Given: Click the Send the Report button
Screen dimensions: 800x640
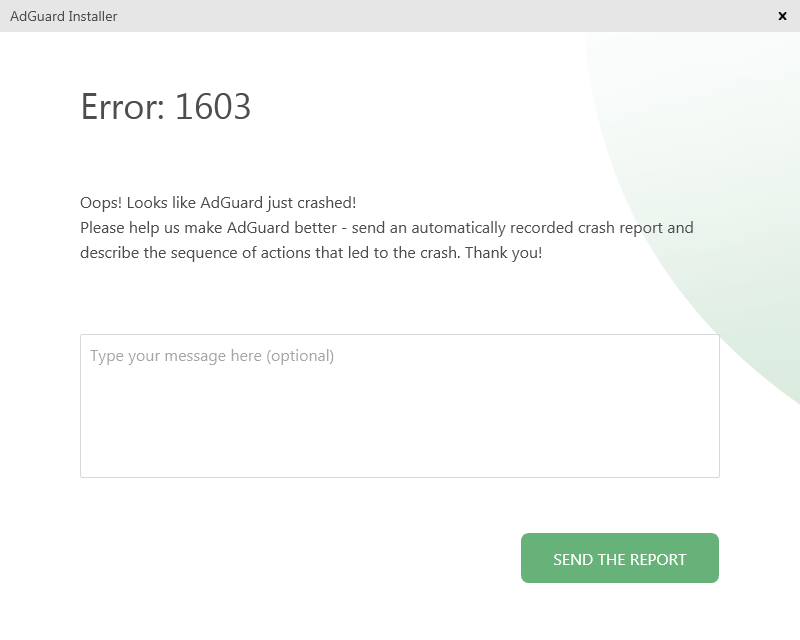Looking at the screenshot, I should 619,558.
